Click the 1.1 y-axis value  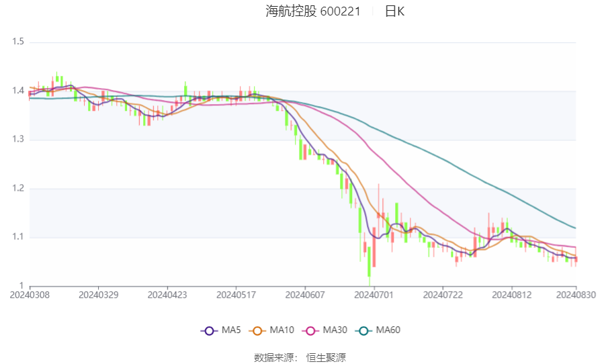coord(17,236)
